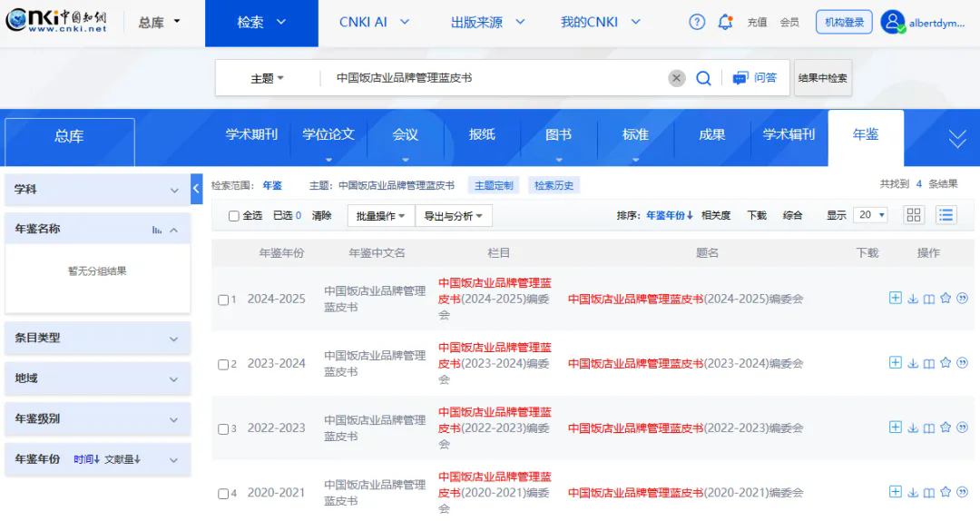Select the checkbox for result 3
This screenshot has width=980, height=521.
tap(223, 429)
